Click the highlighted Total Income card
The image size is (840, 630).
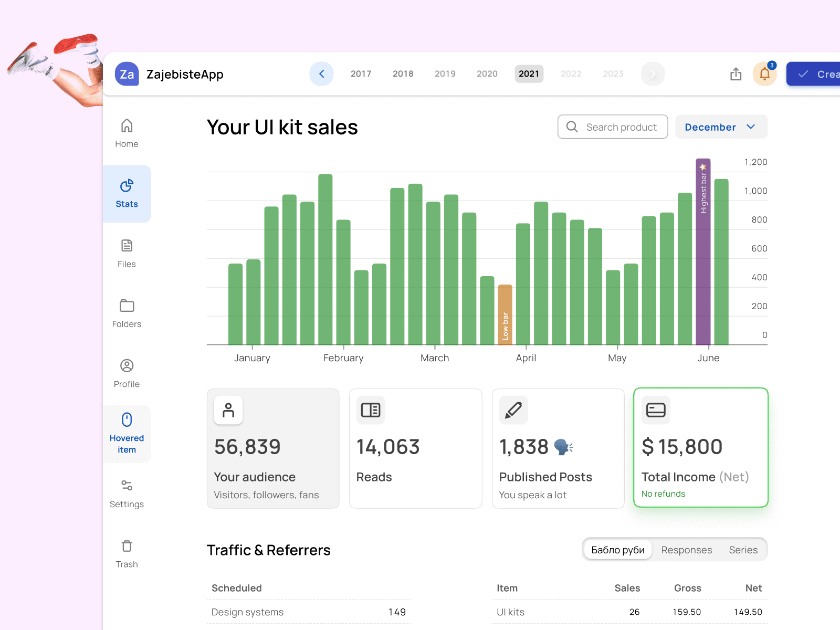700,448
